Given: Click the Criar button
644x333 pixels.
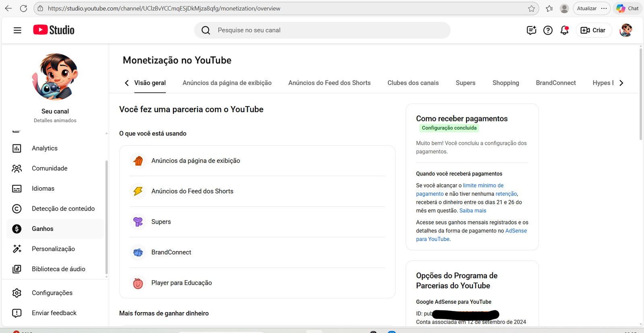Looking at the screenshot, I should [x=594, y=30].
